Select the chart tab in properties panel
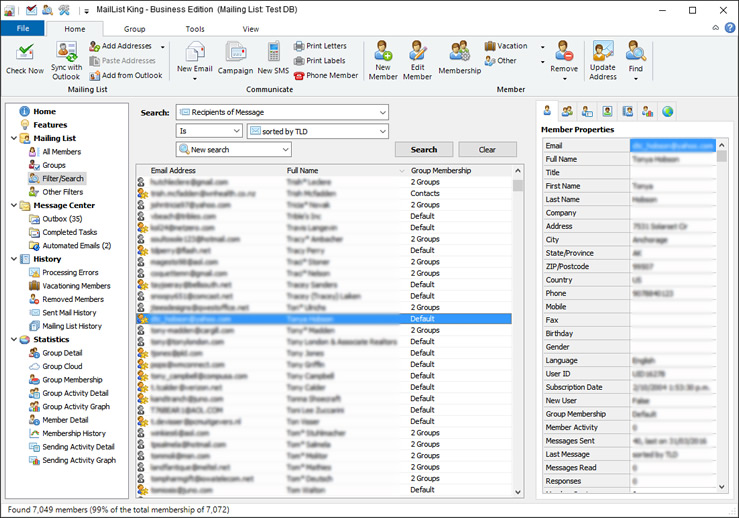739x518 pixels. [648, 112]
